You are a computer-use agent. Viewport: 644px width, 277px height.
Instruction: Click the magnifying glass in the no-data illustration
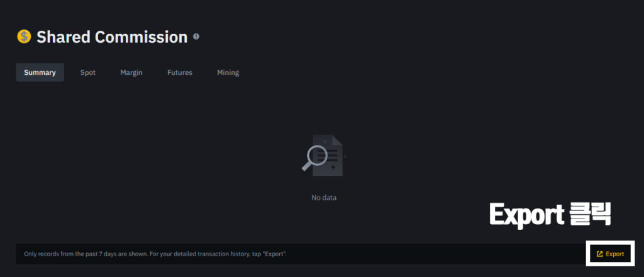(314, 158)
